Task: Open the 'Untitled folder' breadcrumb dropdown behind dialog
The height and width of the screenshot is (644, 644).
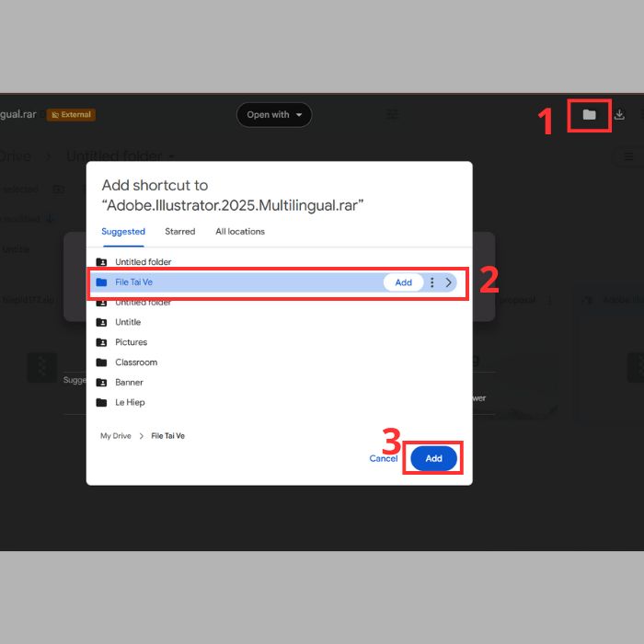Action: (121, 156)
